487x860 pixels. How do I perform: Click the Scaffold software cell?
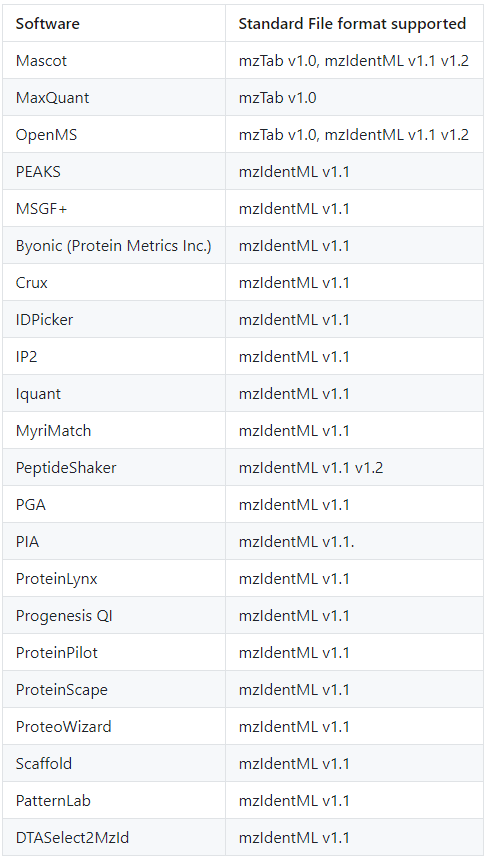pos(114,764)
